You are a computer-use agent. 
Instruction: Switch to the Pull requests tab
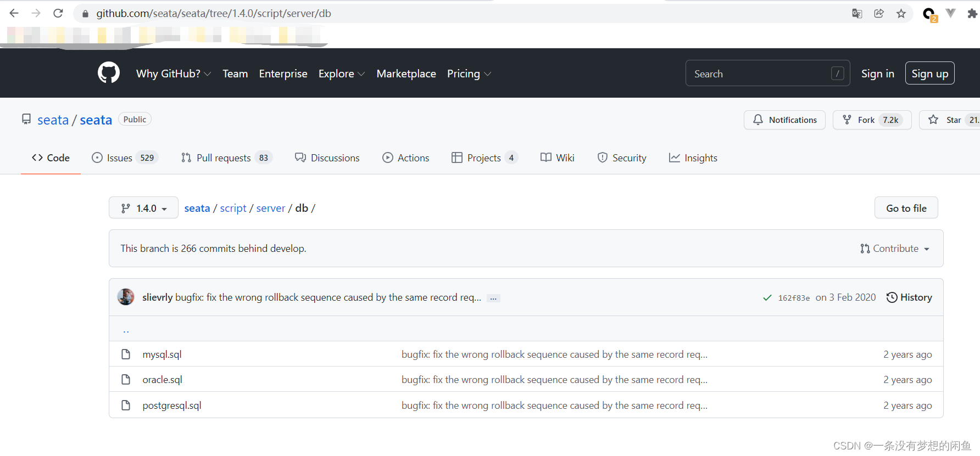(x=226, y=157)
